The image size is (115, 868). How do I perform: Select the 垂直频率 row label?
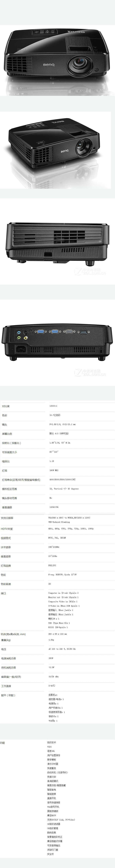tap(6, 557)
